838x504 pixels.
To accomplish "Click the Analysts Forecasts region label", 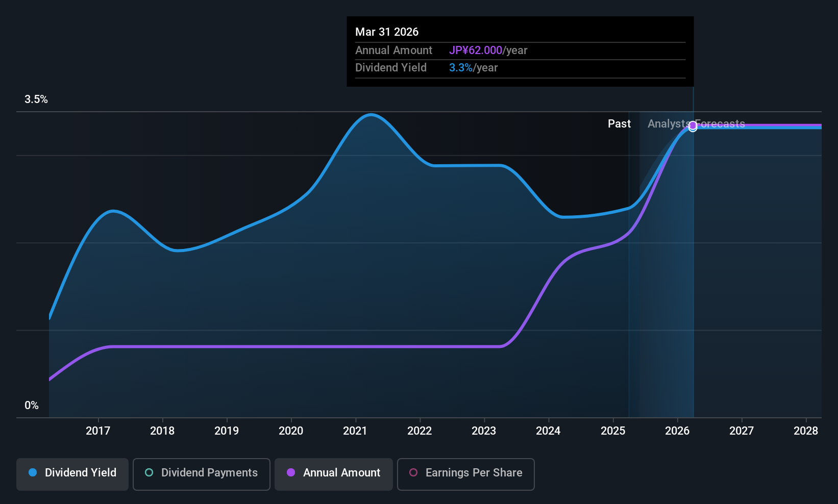I will [696, 124].
